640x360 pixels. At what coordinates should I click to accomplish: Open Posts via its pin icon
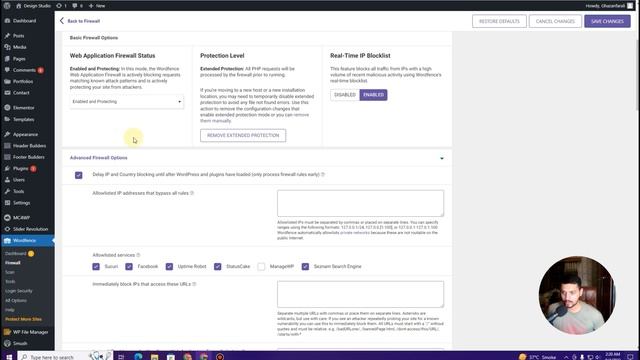coord(7,36)
